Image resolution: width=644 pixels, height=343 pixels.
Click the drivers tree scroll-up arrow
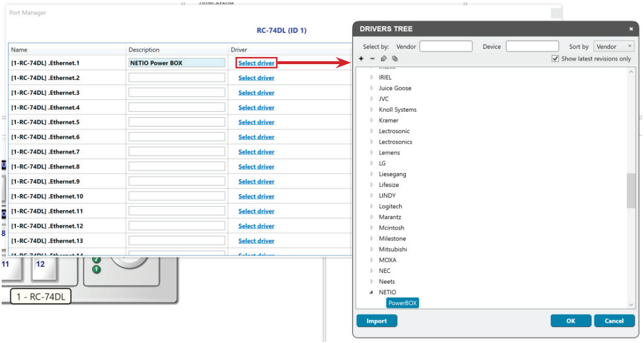(631, 72)
